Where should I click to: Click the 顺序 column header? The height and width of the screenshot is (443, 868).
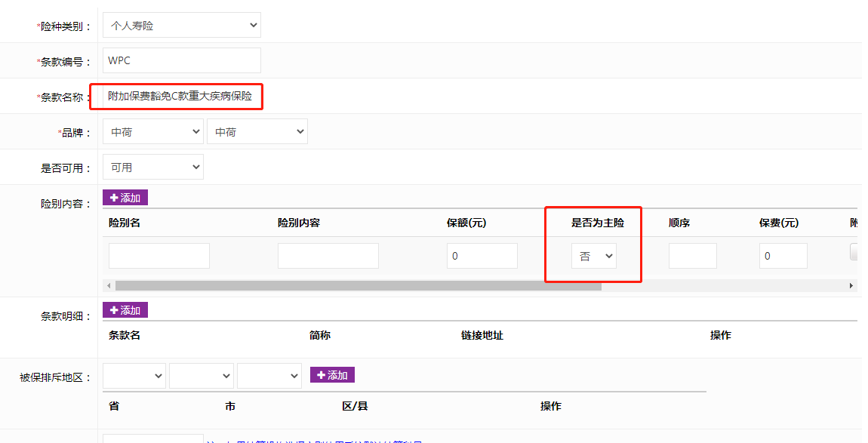(x=679, y=223)
